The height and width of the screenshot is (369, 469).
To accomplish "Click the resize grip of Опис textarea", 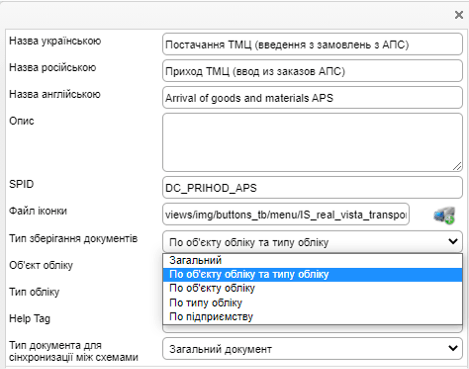I will 457,166.
